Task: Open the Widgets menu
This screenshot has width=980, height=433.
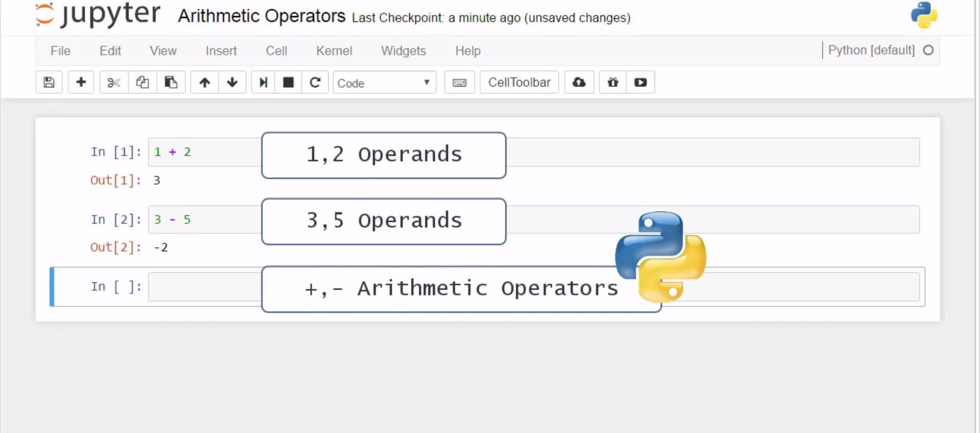Action: click(403, 51)
